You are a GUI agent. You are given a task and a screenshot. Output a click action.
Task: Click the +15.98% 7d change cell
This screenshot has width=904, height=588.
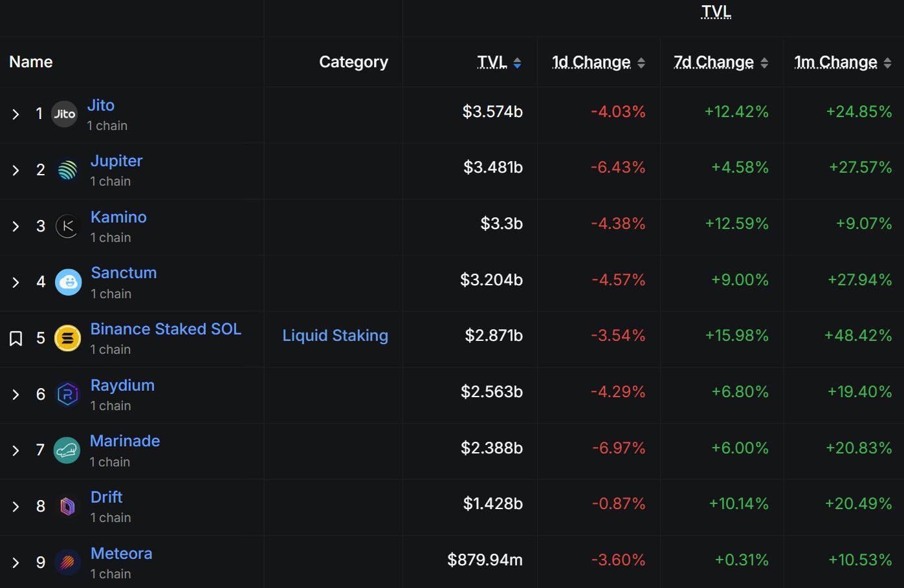point(736,335)
